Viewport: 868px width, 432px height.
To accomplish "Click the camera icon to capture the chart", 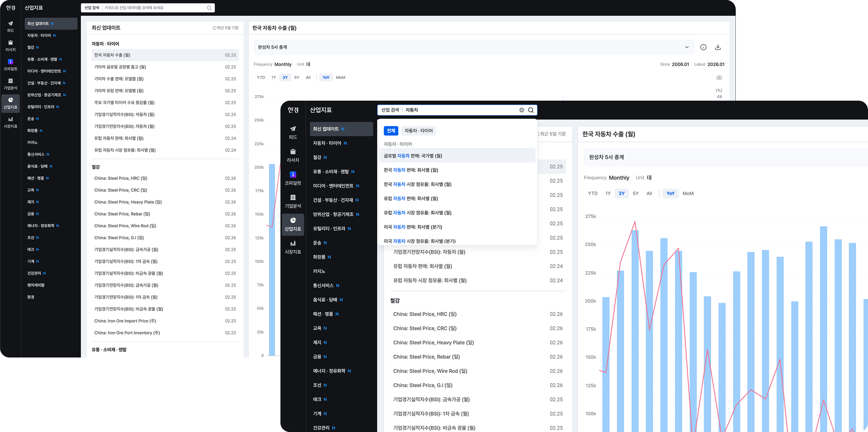I will point(719,78).
